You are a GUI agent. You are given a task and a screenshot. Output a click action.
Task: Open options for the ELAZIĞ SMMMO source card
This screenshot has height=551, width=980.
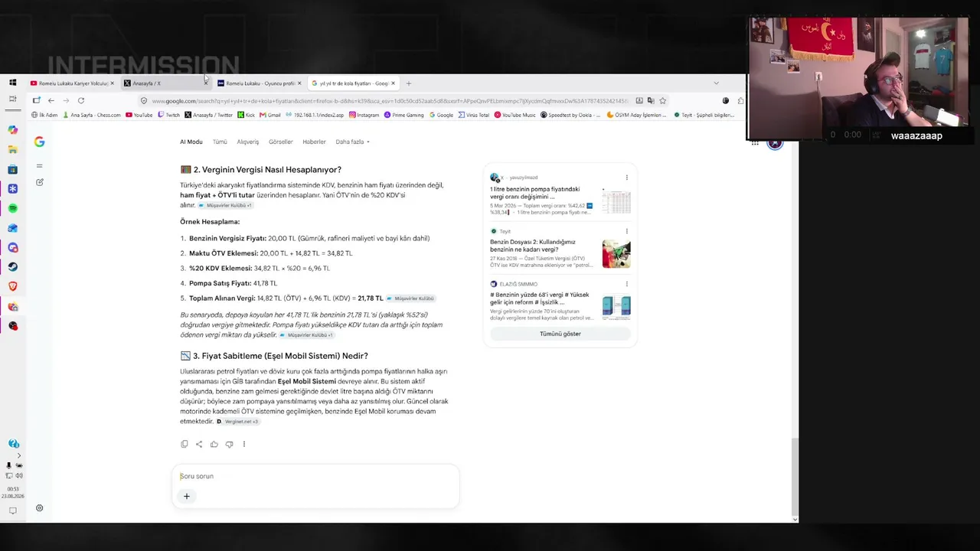tap(626, 284)
